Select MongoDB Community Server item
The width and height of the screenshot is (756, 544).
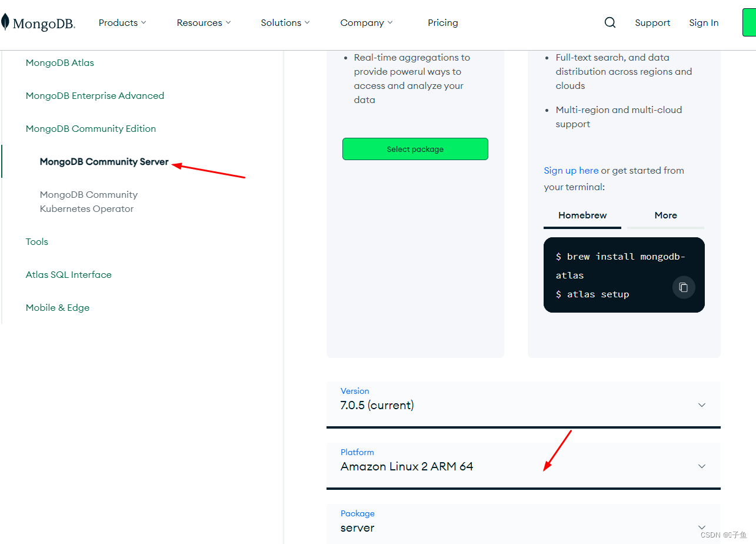104,161
